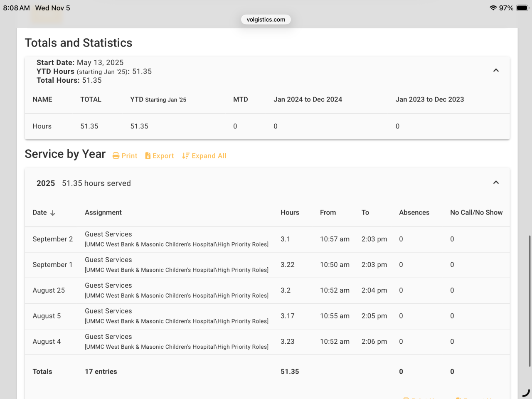Click the Expand All sort icon
This screenshot has width=532, height=399.
[x=185, y=156]
